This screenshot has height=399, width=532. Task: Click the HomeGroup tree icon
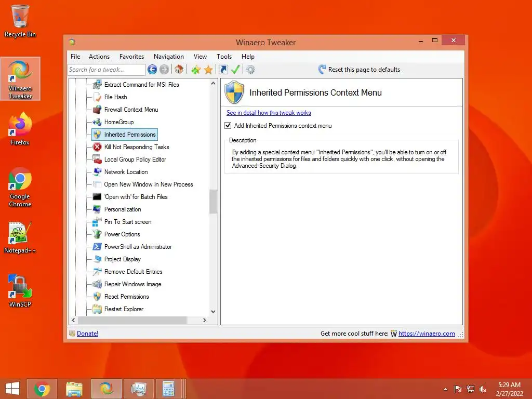click(97, 122)
